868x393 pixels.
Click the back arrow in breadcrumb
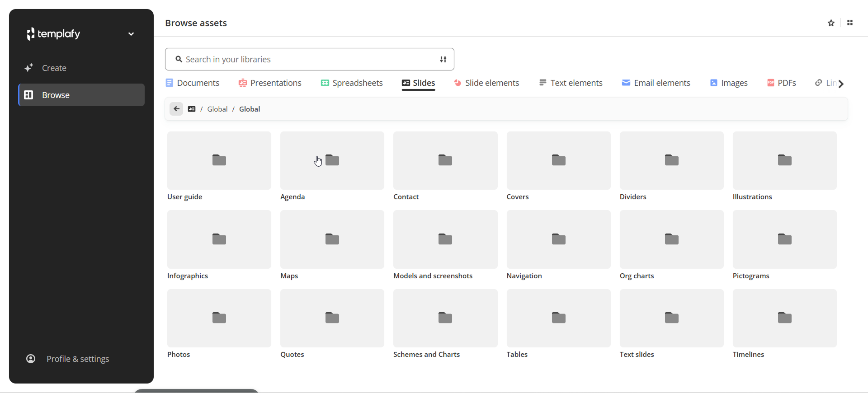(176, 109)
